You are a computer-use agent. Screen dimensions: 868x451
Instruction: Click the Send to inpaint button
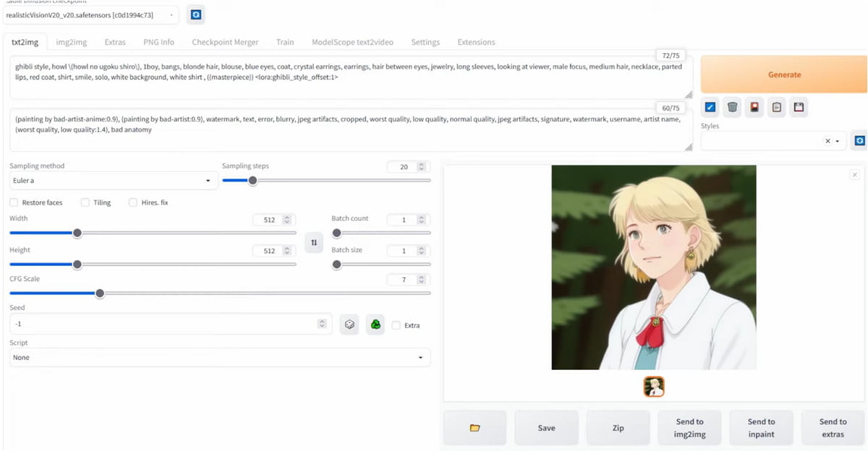[x=761, y=428]
